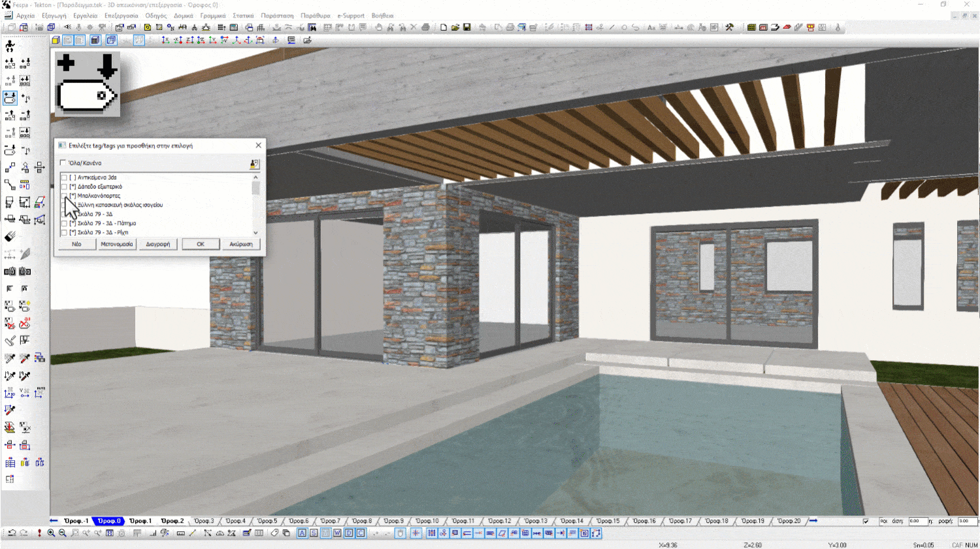980x549 pixels.
Task: Confirm tag selection with OK
Action: [201, 244]
